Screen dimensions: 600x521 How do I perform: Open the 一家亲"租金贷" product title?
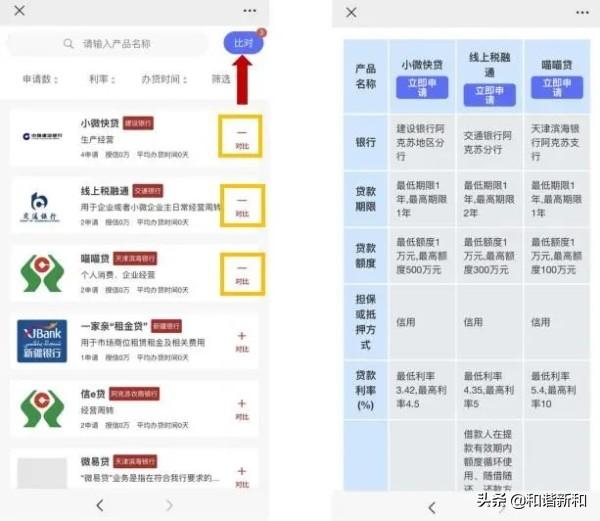(x=114, y=326)
